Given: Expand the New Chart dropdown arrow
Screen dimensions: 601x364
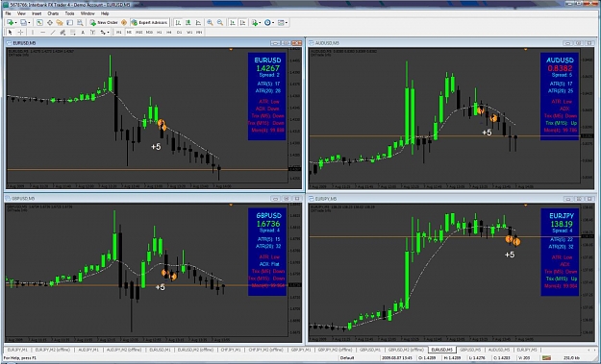Looking at the screenshot, I should pos(15,23).
